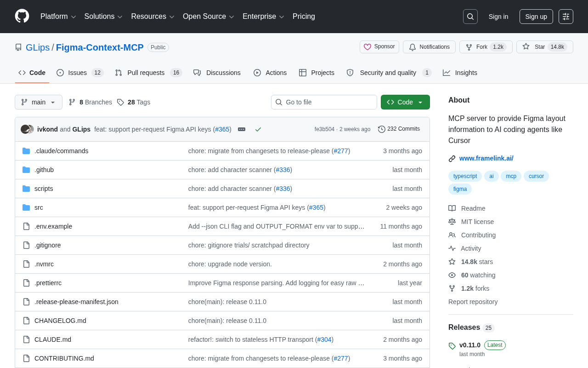Switch to the Pull requests tab
This screenshot has height=368, width=588.
[x=148, y=73]
